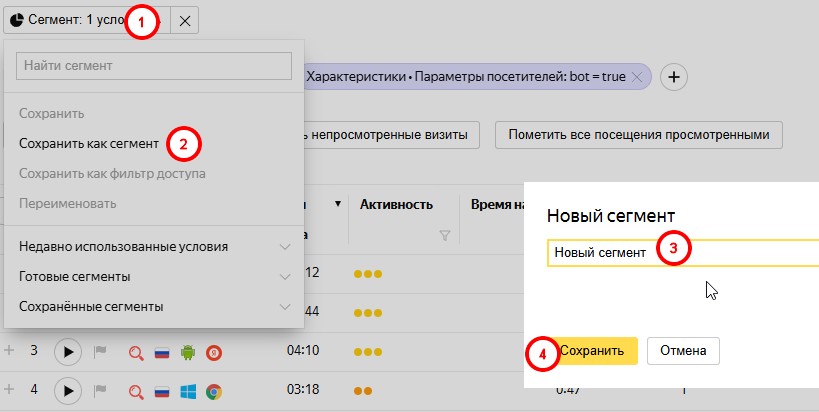Clear the segment with the X button

(x=184, y=20)
